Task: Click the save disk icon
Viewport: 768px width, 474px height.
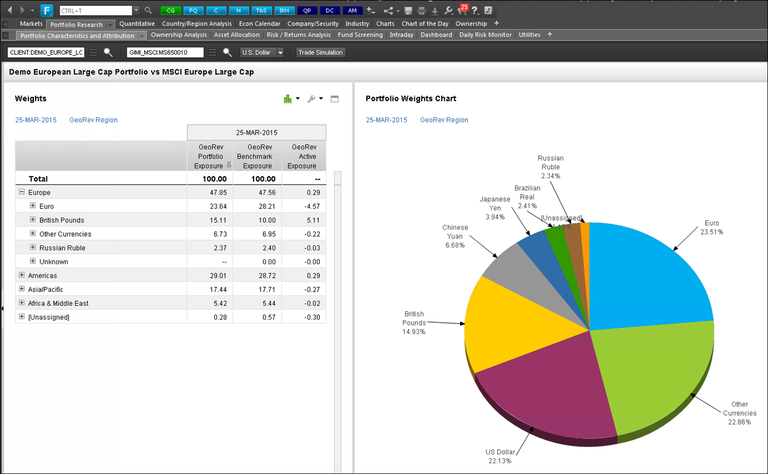Action: pos(408,10)
